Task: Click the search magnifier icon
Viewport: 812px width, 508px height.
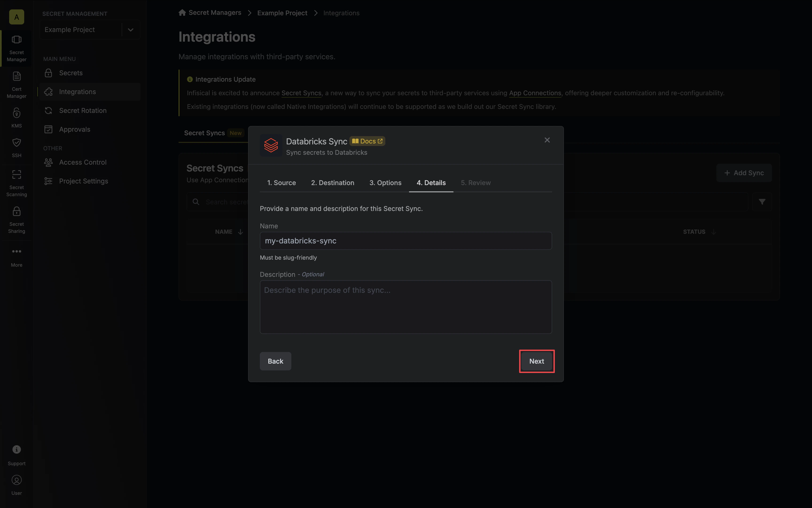Action: point(196,202)
